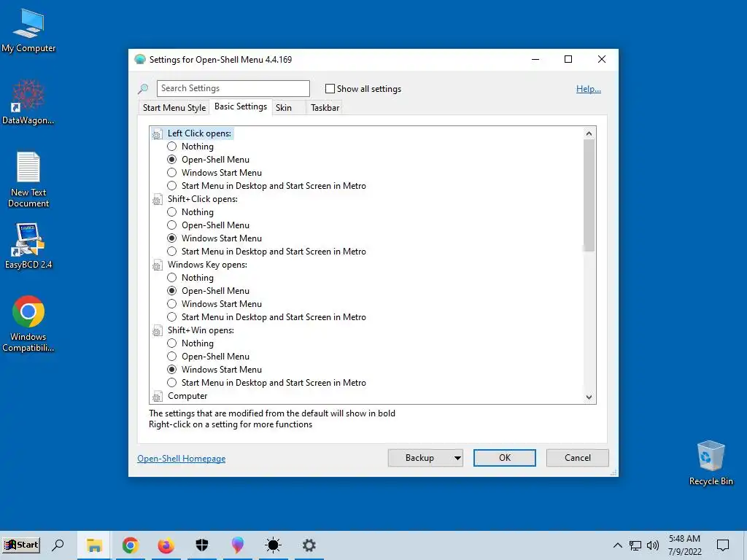Viewport: 747px width, 560px height.
Task: Select the Shift+Win opens heading
Action: pyautogui.click(x=201, y=330)
